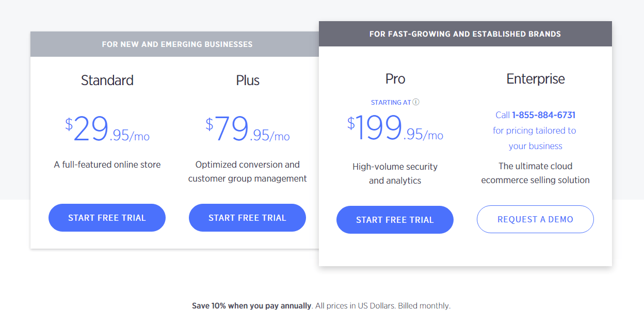Click the full-featured online store description
Image resolution: width=644 pixels, height=325 pixels.
pos(107,165)
